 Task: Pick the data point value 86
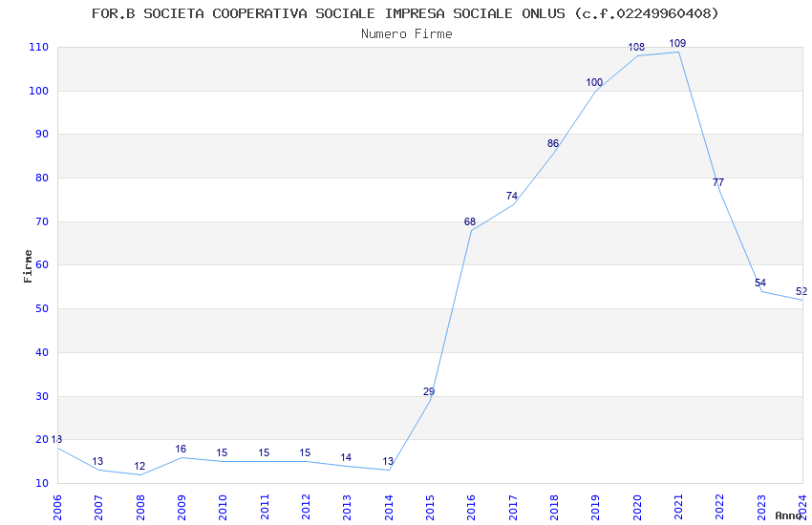click(553, 144)
